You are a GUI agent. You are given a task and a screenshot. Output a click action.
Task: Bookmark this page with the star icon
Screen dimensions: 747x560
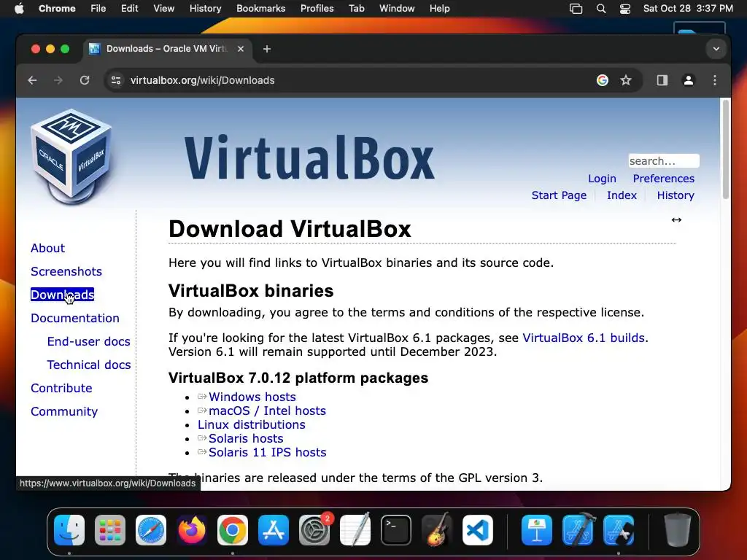[626, 80]
